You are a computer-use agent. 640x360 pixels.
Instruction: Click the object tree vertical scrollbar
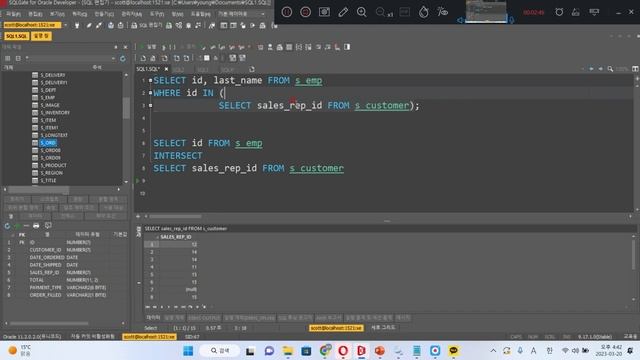coord(126,109)
